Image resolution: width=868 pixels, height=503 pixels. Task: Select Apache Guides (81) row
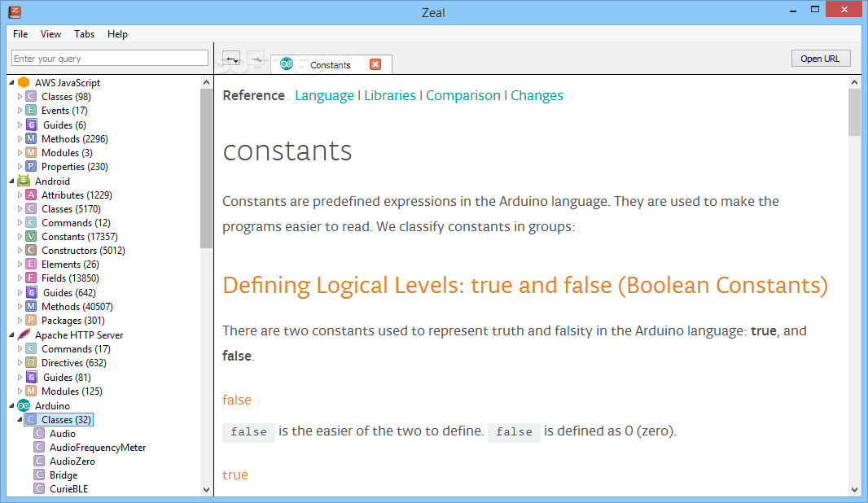pyautogui.click(x=67, y=377)
